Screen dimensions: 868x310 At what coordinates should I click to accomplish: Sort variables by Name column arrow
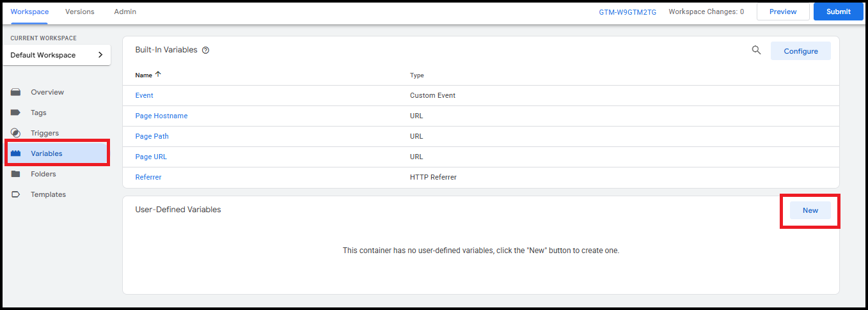[x=158, y=75]
